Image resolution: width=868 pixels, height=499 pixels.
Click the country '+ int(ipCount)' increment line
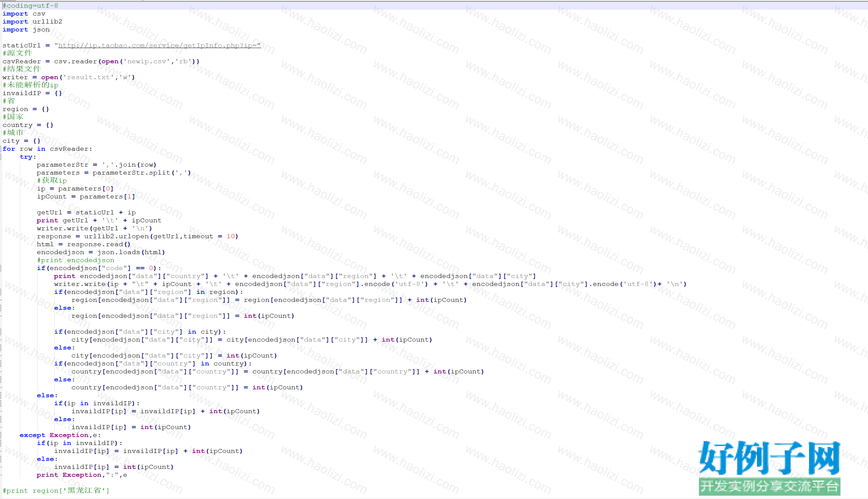pos(278,371)
